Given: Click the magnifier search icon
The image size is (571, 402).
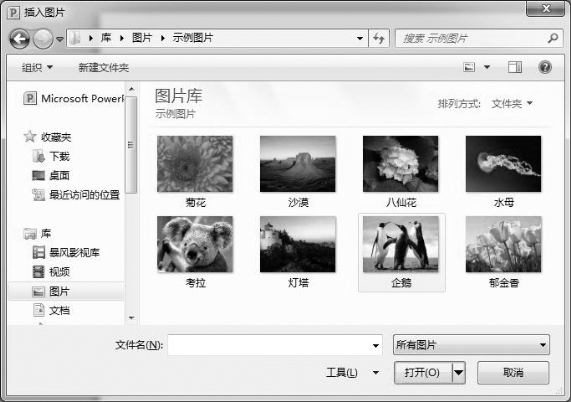Looking at the screenshot, I should (553, 38).
